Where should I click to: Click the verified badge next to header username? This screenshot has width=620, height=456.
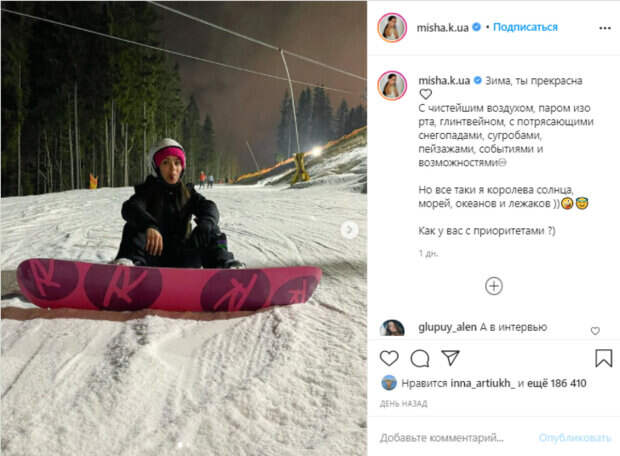tap(476, 27)
